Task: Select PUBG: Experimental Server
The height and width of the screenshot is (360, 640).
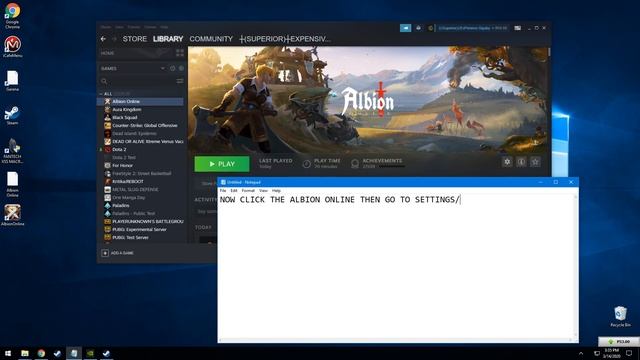Action: tap(140, 229)
